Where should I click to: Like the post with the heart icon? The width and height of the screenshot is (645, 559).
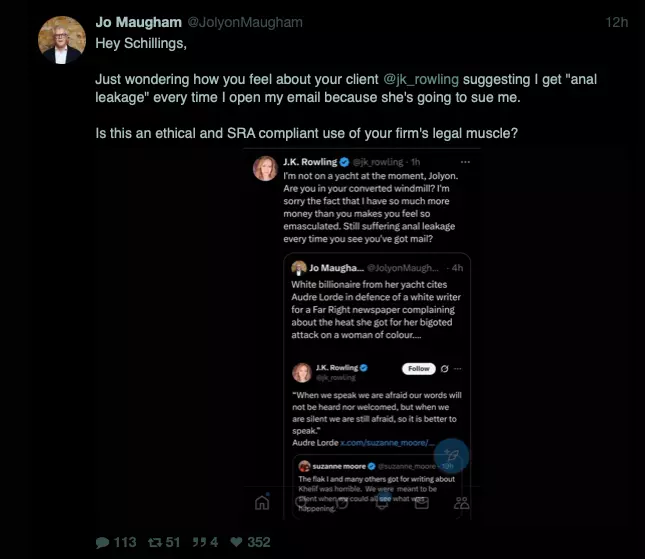click(237, 542)
